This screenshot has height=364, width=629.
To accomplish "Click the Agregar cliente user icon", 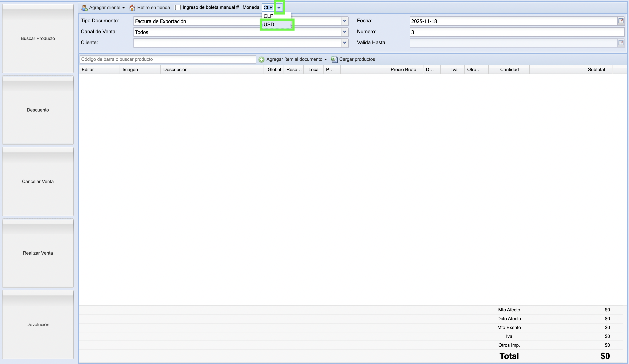I will [84, 8].
